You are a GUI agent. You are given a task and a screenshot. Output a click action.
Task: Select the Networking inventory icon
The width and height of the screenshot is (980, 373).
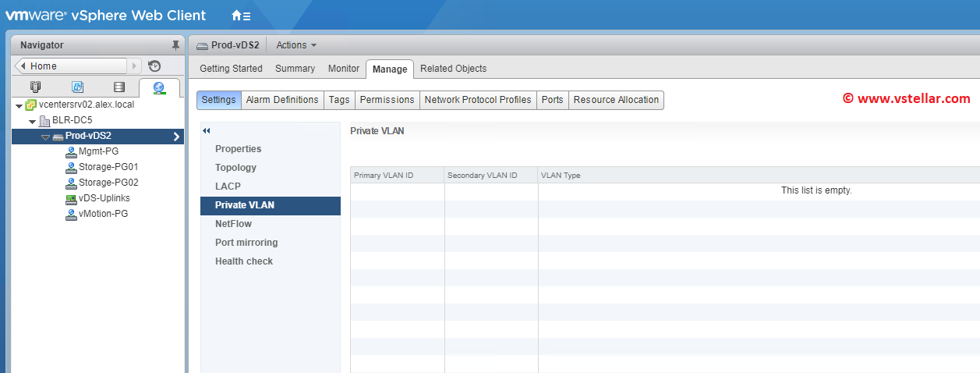pyautogui.click(x=159, y=87)
